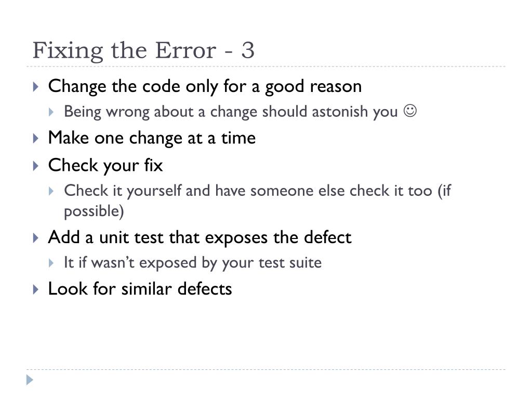
Task: Click the text Make one change at a time
Action: pos(152,138)
